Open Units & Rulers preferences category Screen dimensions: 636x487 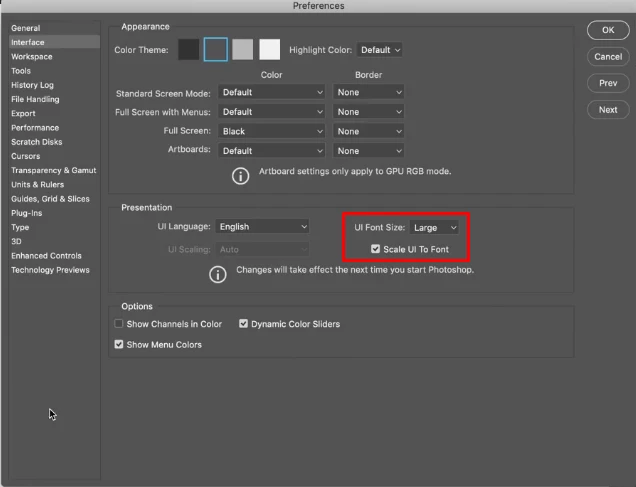54,184
